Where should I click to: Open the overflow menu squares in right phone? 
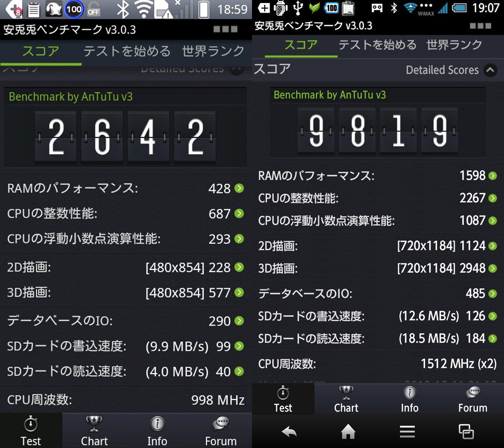pyautogui.click(x=480, y=26)
